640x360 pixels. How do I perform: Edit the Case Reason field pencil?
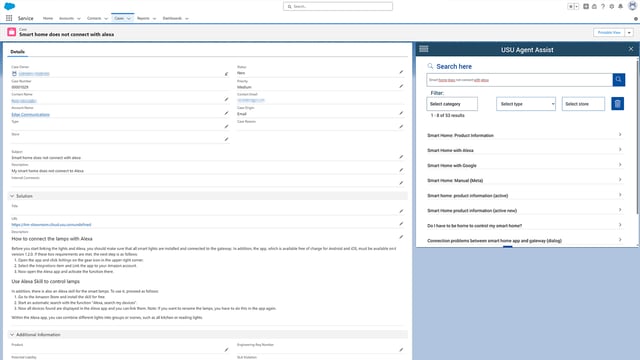401,127
